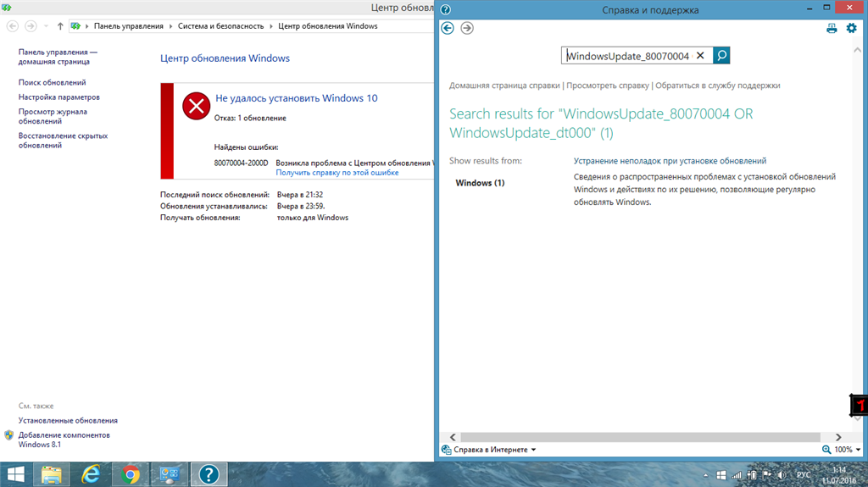Open the Action Center flag icon
The width and height of the screenshot is (868, 487).
pos(766,475)
